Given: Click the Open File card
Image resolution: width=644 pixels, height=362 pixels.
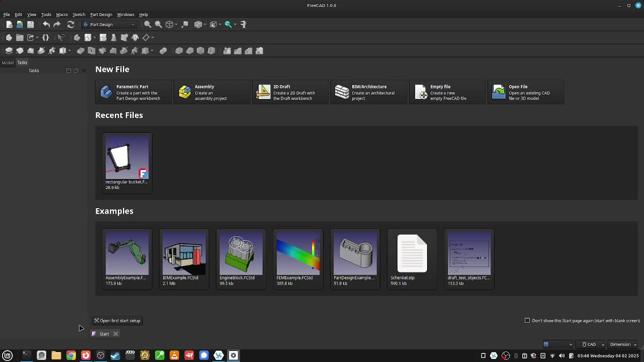Looking at the screenshot, I should 526,92.
